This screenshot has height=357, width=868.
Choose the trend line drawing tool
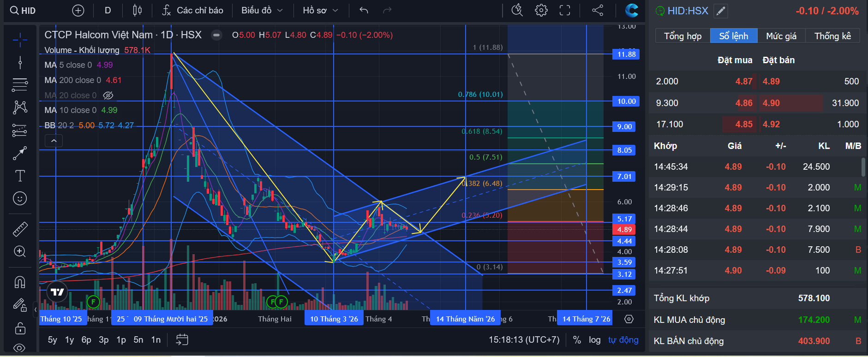(x=20, y=62)
